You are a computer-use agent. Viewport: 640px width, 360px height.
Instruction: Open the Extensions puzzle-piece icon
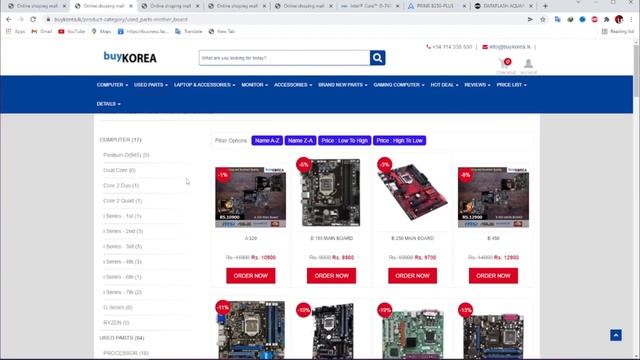click(607, 19)
